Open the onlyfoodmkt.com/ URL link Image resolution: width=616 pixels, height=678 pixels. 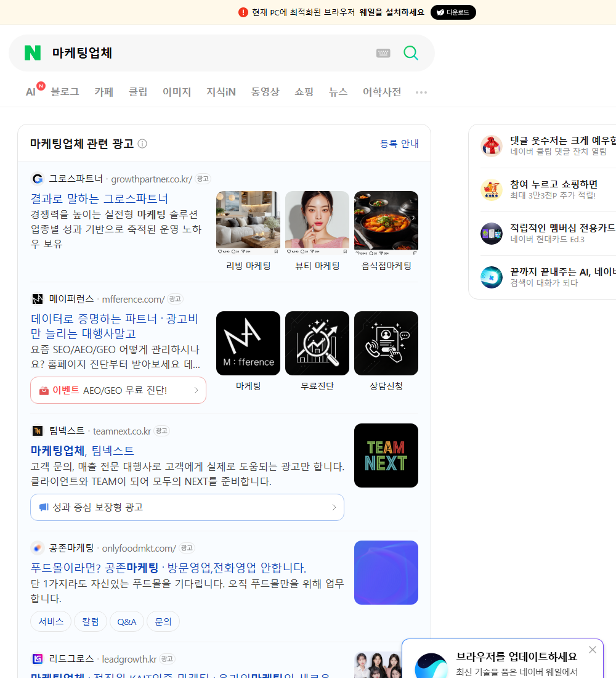[139, 549]
